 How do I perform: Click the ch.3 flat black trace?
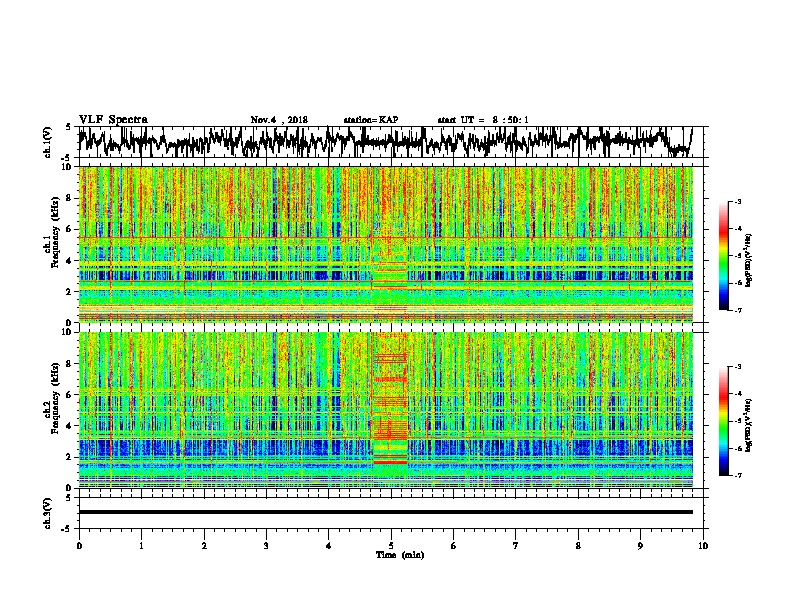pyautogui.click(x=386, y=512)
